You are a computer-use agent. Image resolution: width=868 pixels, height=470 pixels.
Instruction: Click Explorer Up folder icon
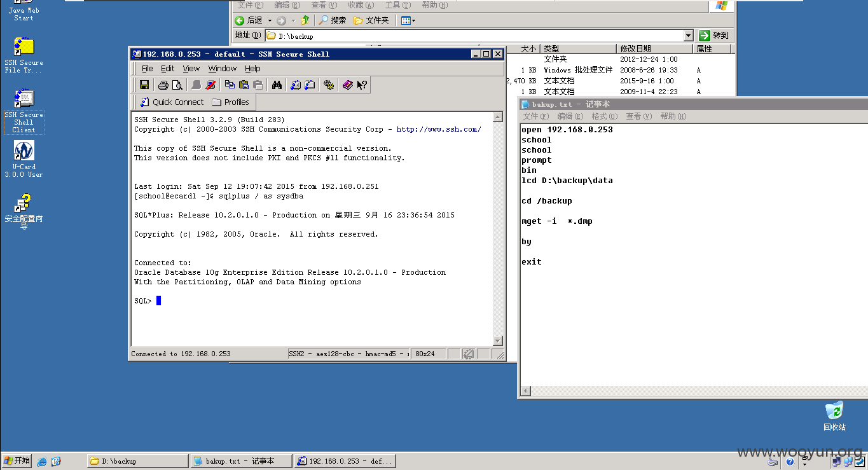point(305,20)
